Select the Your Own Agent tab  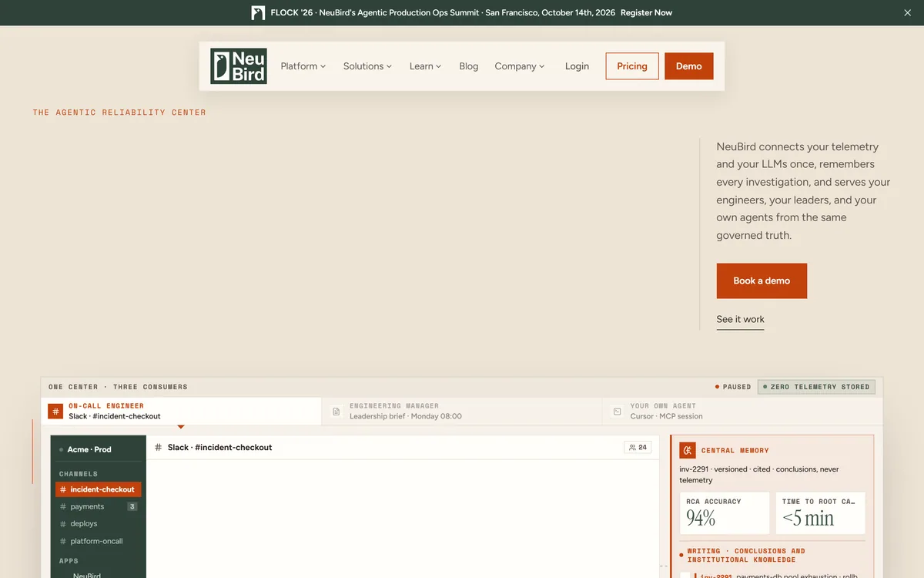coord(743,411)
